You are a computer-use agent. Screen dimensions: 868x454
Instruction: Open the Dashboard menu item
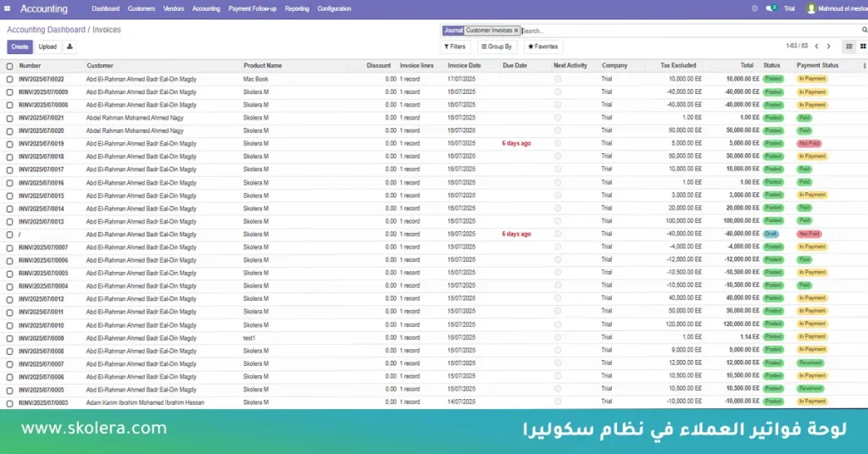coord(105,8)
